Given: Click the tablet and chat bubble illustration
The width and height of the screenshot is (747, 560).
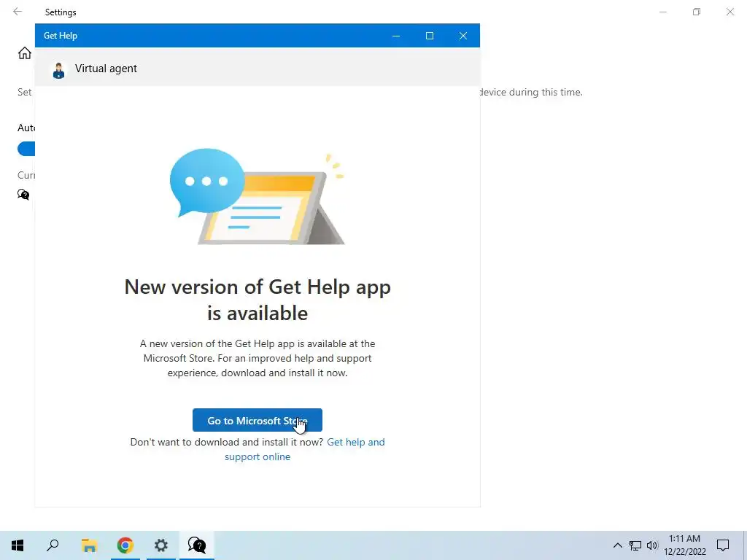Looking at the screenshot, I should [x=258, y=197].
